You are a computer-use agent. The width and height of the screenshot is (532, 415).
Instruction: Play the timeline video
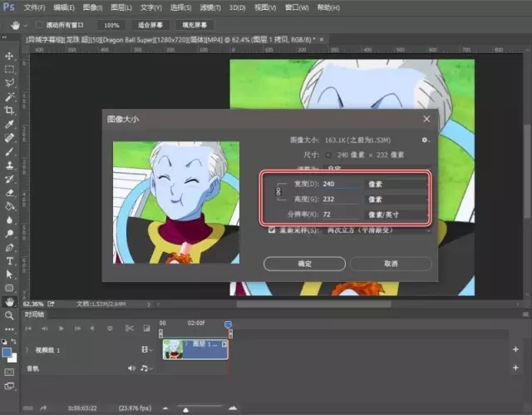[61, 329]
